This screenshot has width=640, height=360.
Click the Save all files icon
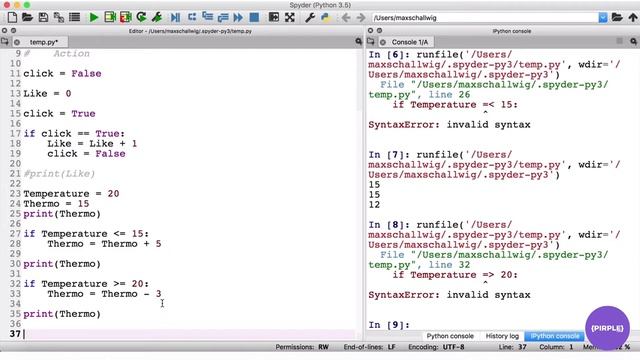(x=58, y=17)
